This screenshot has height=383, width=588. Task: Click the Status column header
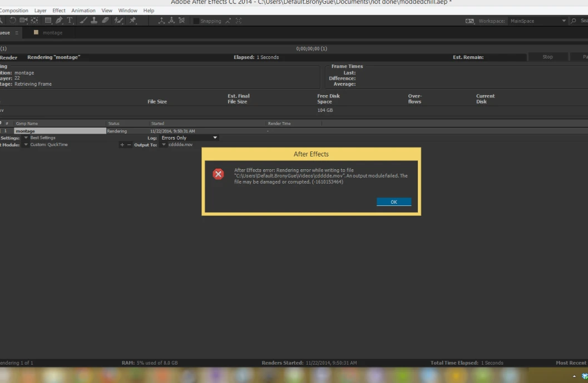point(113,124)
